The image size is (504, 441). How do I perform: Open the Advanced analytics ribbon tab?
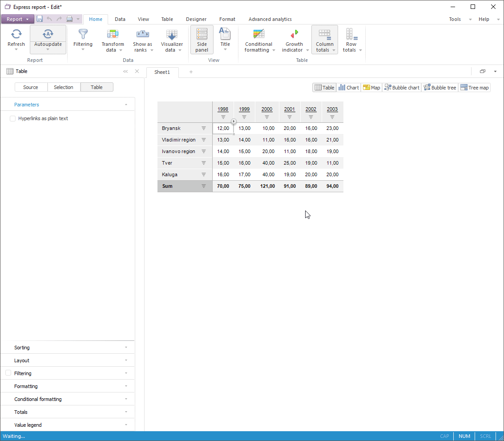(x=270, y=19)
